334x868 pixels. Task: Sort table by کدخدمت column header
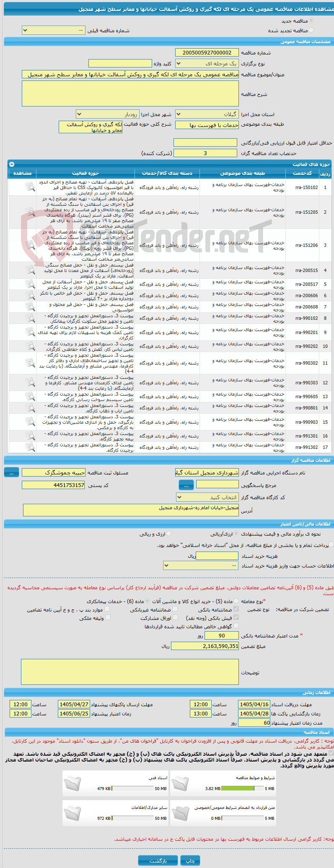click(303, 173)
